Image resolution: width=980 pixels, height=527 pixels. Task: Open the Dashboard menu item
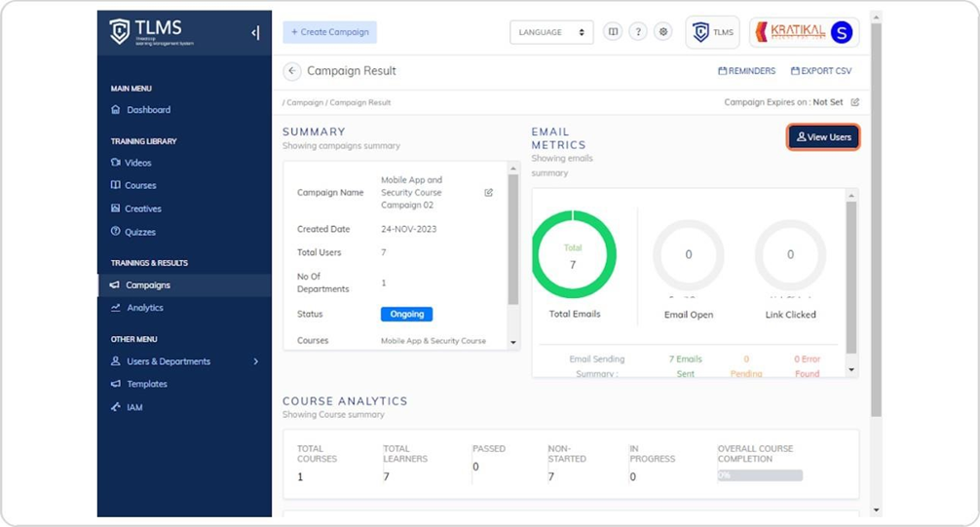click(148, 109)
